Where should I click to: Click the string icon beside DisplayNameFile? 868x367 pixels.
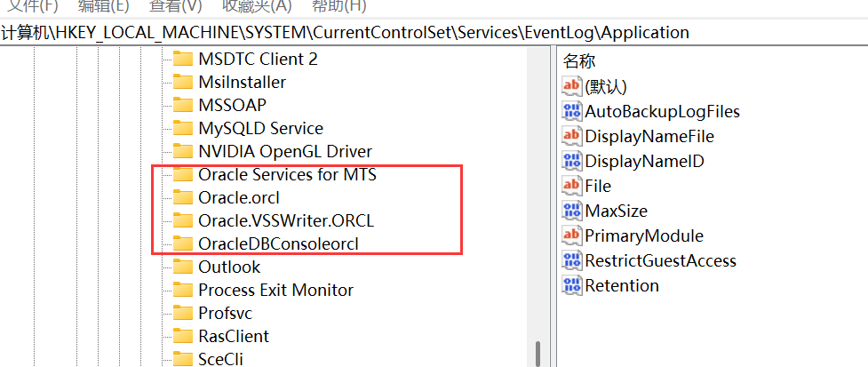[x=572, y=136]
